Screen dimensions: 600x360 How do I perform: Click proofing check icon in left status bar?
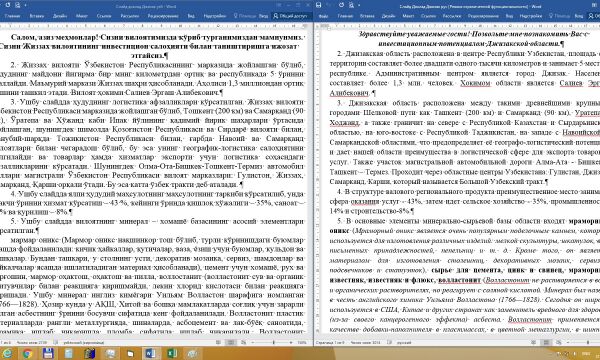(x=55, y=342)
